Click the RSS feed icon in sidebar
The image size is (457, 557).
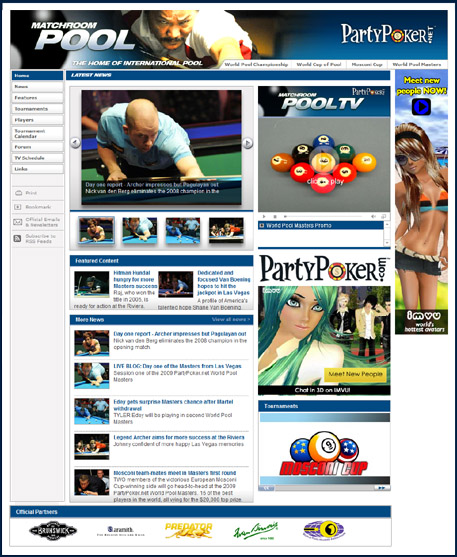tap(17, 238)
